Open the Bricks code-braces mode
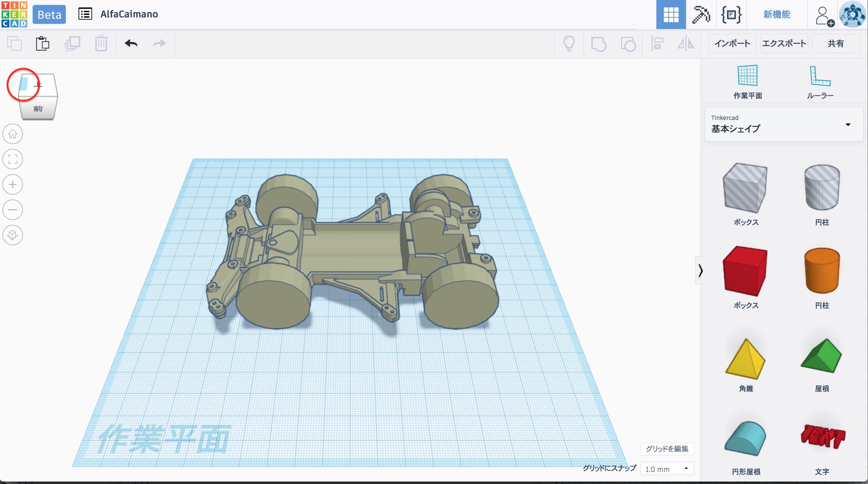The width and height of the screenshot is (868, 484). [x=731, y=14]
